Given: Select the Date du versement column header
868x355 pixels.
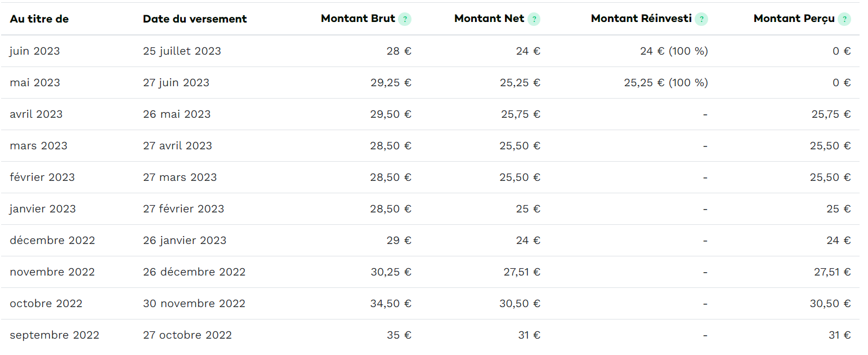Looking at the screenshot, I should click(195, 19).
